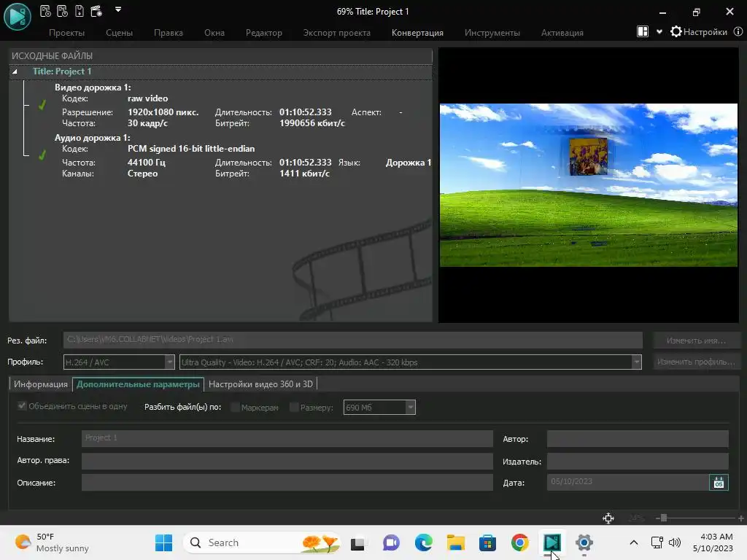Screen dimensions: 747x560
Task: Click the taskbar volume speaker icon
Action: [675, 542]
